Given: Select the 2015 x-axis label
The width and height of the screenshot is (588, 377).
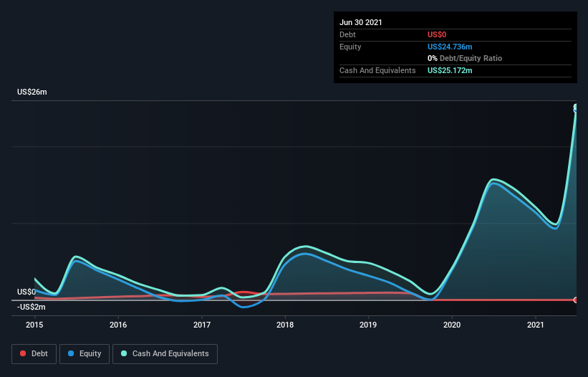Looking at the screenshot, I should pyautogui.click(x=34, y=325).
